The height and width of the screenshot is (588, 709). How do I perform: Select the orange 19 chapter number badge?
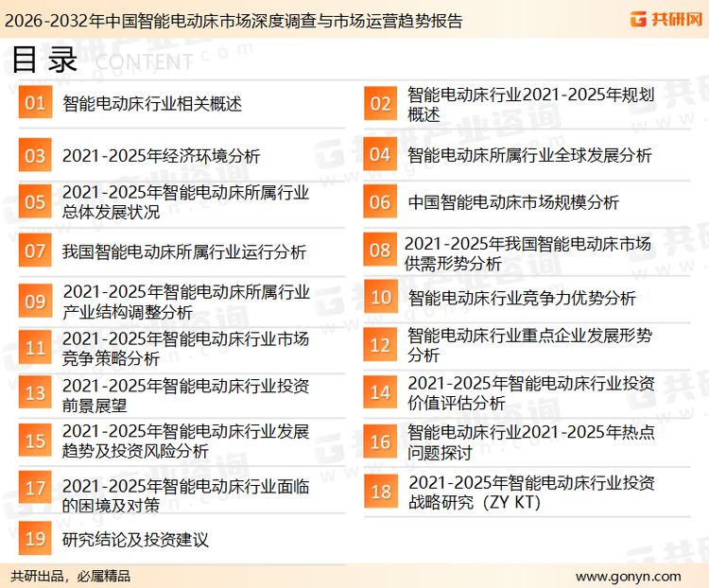click(35, 538)
